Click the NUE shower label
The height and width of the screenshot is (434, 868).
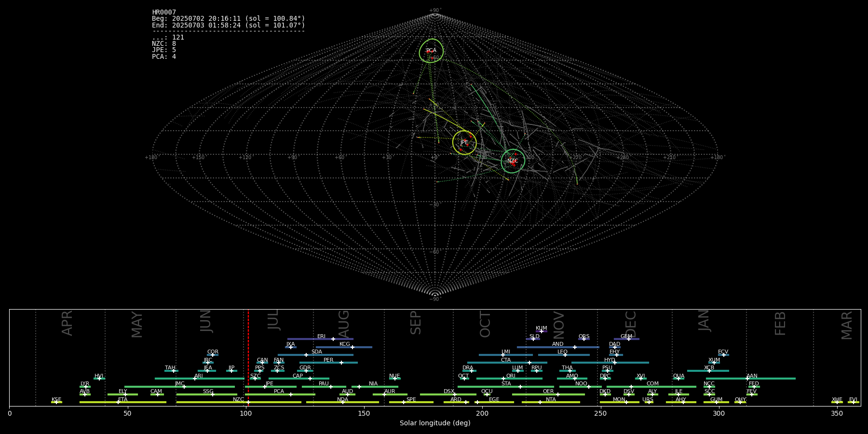click(394, 376)
